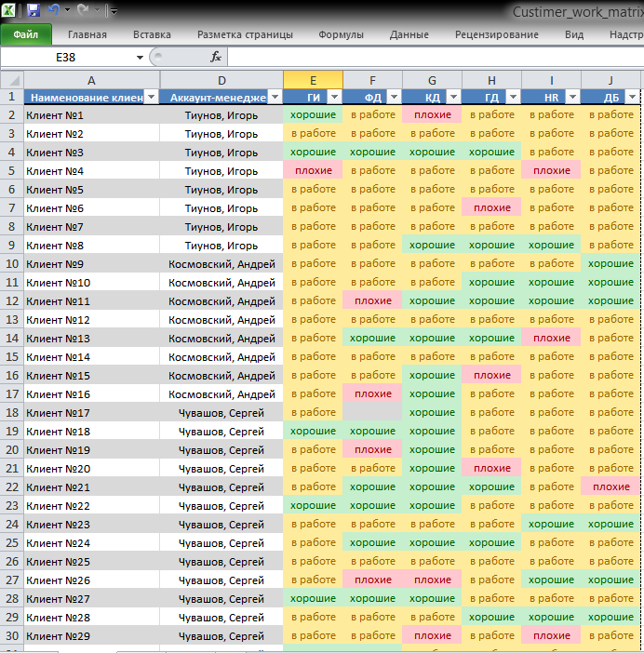
Task: Open filter dropdown for Аккаунт-менеджер column
Action: click(x=275, y=97)
